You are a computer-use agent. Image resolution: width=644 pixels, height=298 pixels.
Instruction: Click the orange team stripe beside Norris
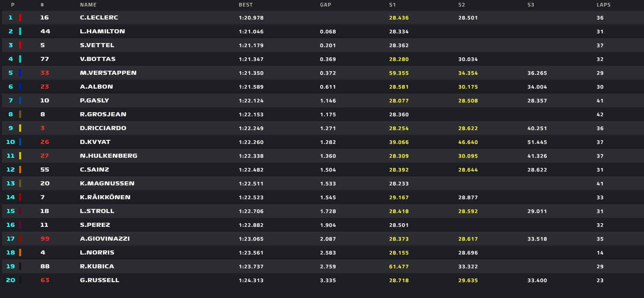pyautogui.click(x=20, y=252)
